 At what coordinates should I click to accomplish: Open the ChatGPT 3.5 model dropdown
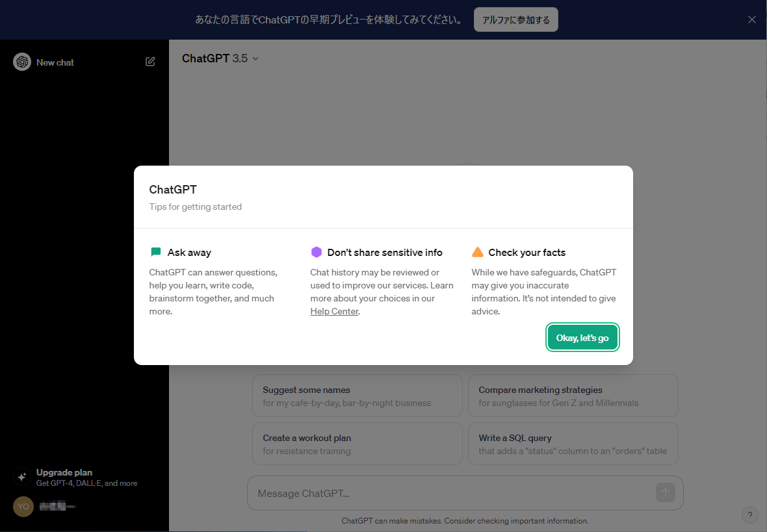[x=220, y=58]
